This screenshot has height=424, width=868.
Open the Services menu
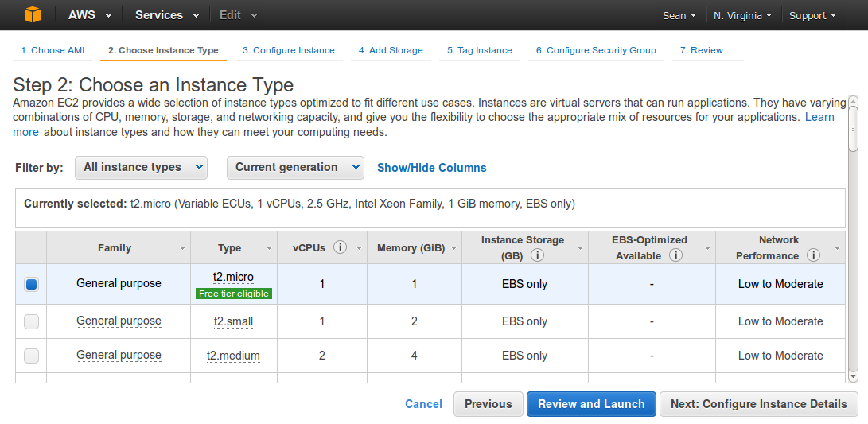[x=167, y=15]
